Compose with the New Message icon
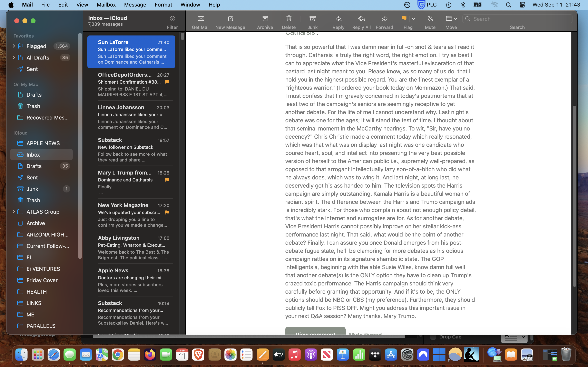 pyautogui.click(x=230, y=19)
